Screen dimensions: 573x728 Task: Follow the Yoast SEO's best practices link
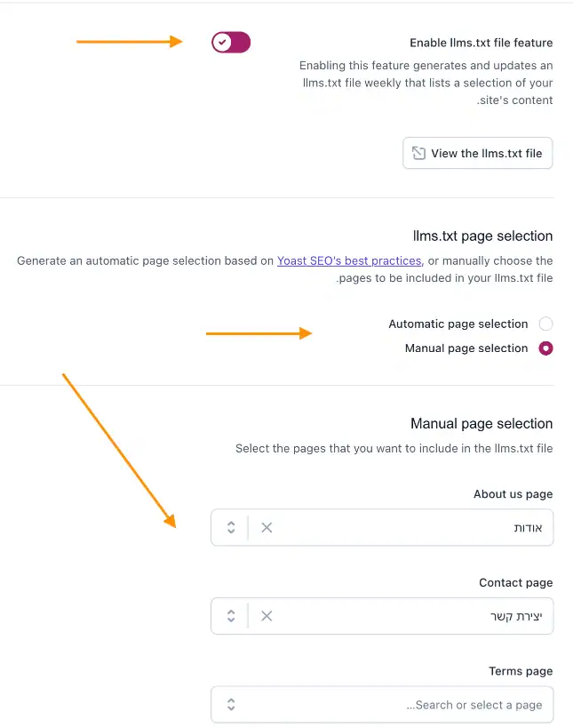[x=349, y=260]
